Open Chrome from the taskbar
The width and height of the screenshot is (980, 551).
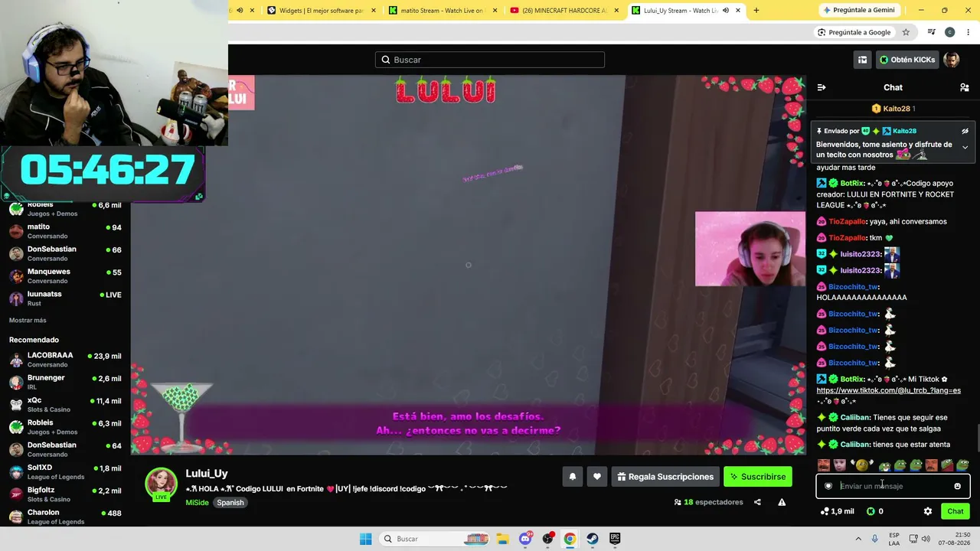570,539
